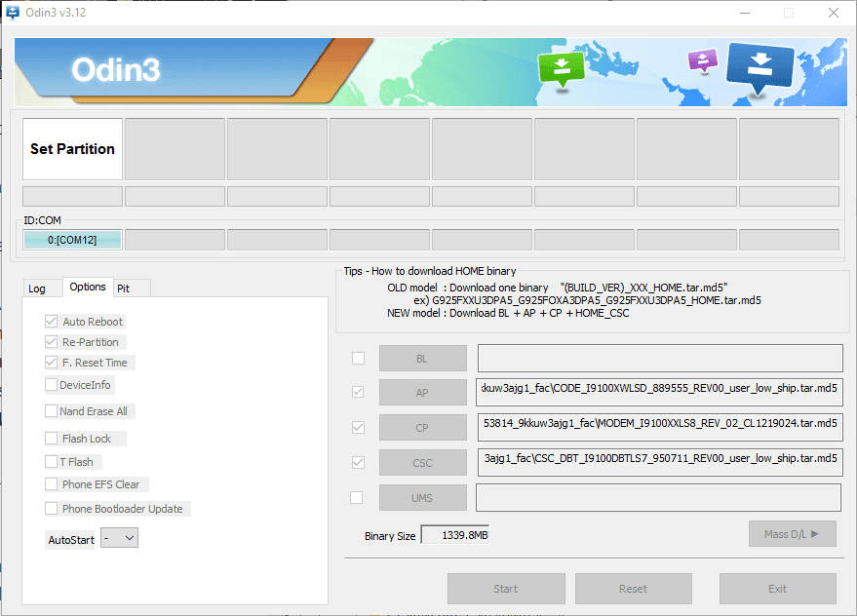The width and height of the screenshot is (857, 616).
Task: Click the CSC path field with CSC_DBT file
Action: click(660, 462)
